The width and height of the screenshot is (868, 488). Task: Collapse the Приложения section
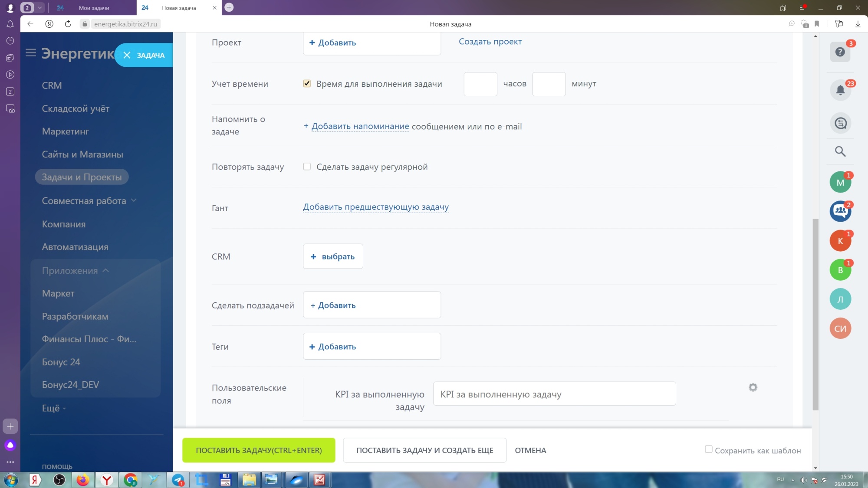point(75,271)
